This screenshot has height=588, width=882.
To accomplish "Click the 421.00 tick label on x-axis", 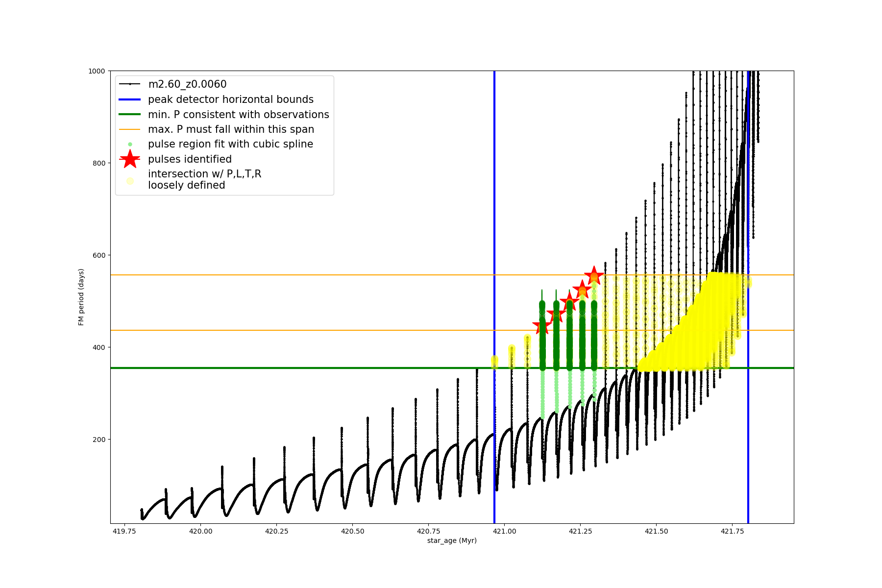I will (x=504, y=531).
